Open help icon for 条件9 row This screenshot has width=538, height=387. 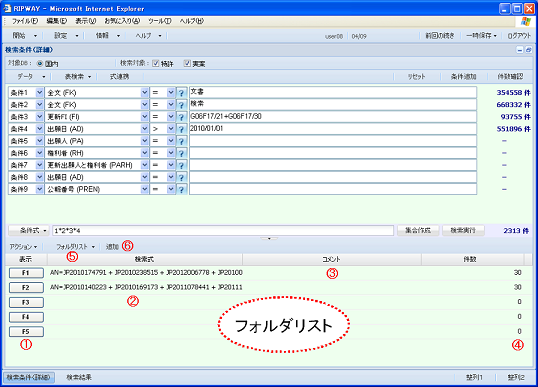coord(182,189)
